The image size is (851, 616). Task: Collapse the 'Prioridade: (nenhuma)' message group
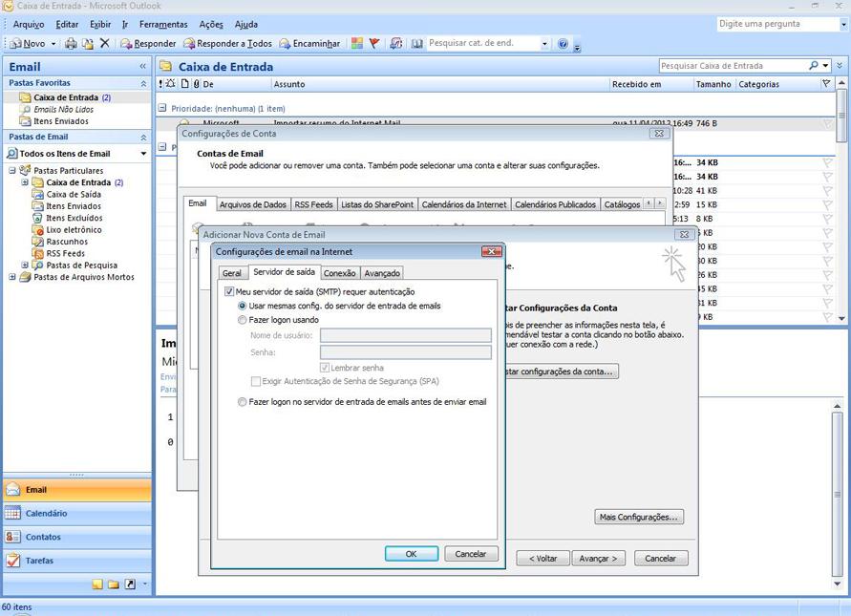pyautogui.click(x=161, y=108)
